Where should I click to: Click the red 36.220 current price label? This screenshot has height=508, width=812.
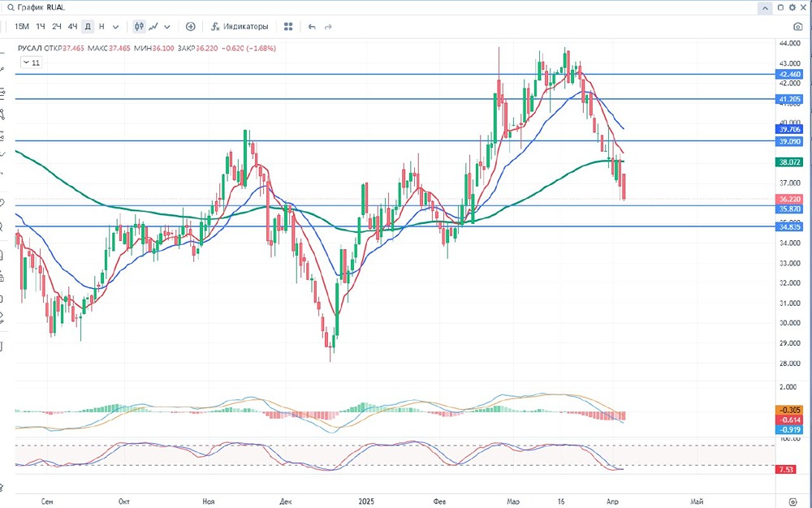tap(789, 199)
